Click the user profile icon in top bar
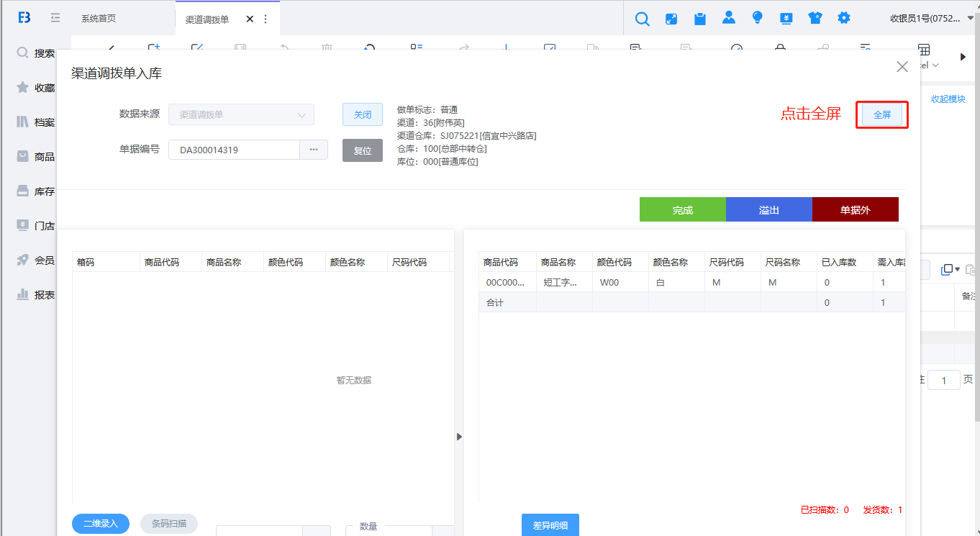Screen dimensions: 980x536 coord(729,18)
